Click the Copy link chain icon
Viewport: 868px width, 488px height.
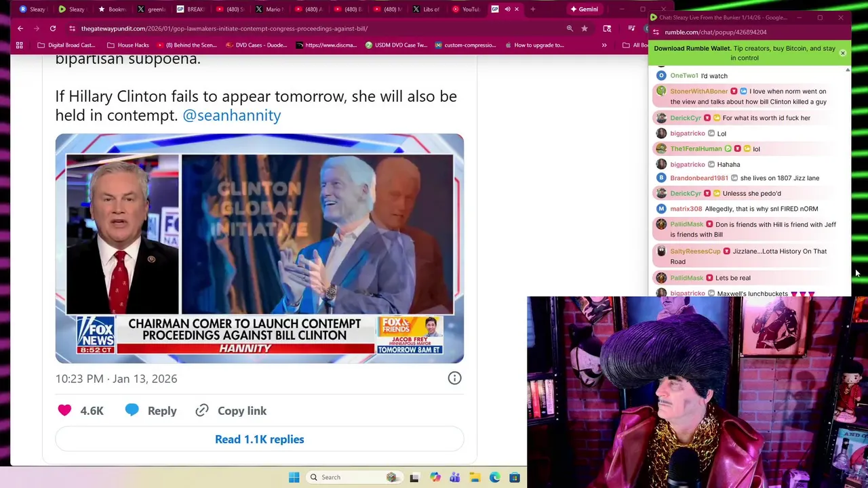pos(202,410)
